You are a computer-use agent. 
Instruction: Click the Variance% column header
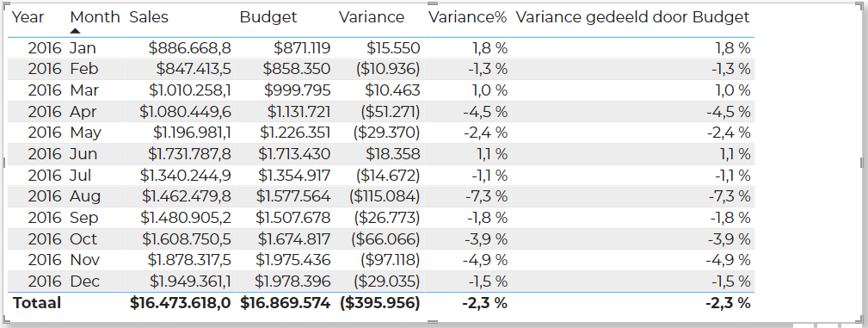468,17
